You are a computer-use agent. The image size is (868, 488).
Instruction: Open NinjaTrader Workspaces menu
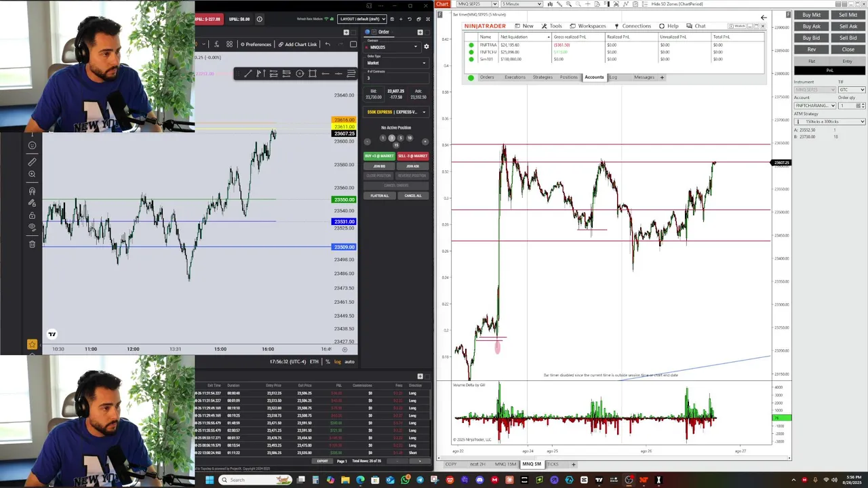pos(587,26)
